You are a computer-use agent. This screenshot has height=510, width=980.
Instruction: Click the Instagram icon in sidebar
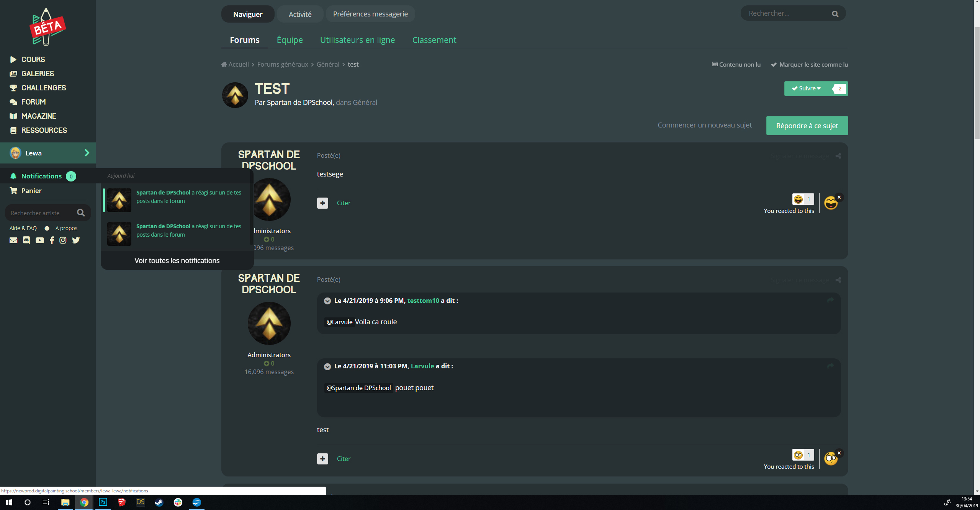(x=63, y=240)
